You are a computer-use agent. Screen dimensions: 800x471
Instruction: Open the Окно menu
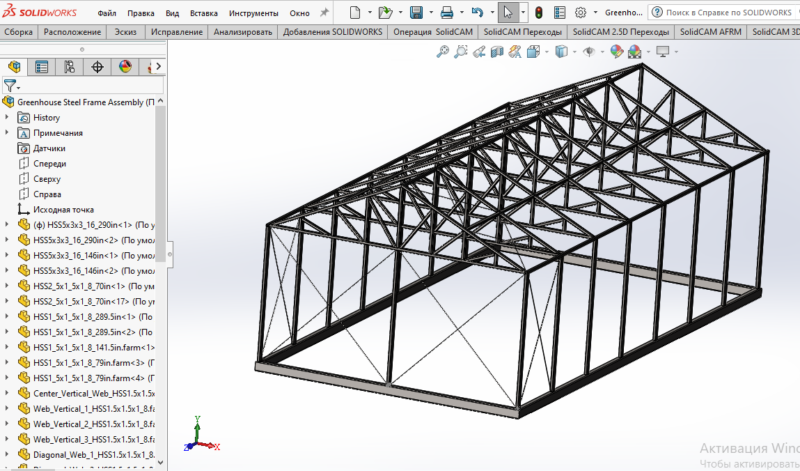pyautogui.click(x=299, y=13)
